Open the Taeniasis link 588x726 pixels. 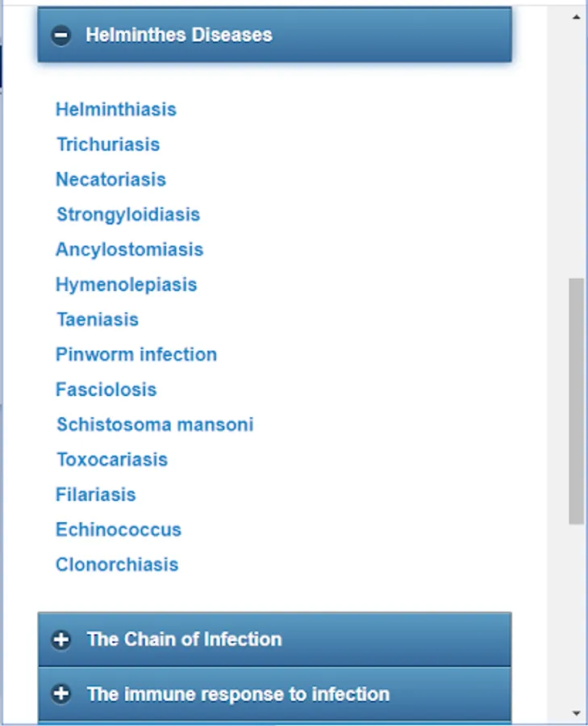pyautogui.click(x=98, y=320)
